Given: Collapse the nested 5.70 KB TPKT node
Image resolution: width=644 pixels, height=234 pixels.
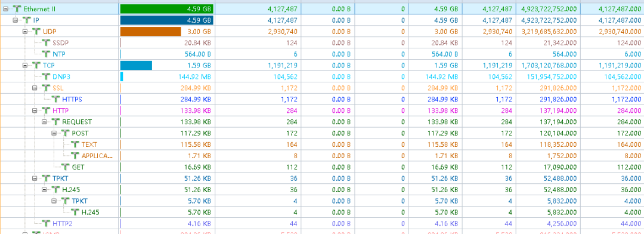Looking at the screenshot, I should click(x=54, y=201).
